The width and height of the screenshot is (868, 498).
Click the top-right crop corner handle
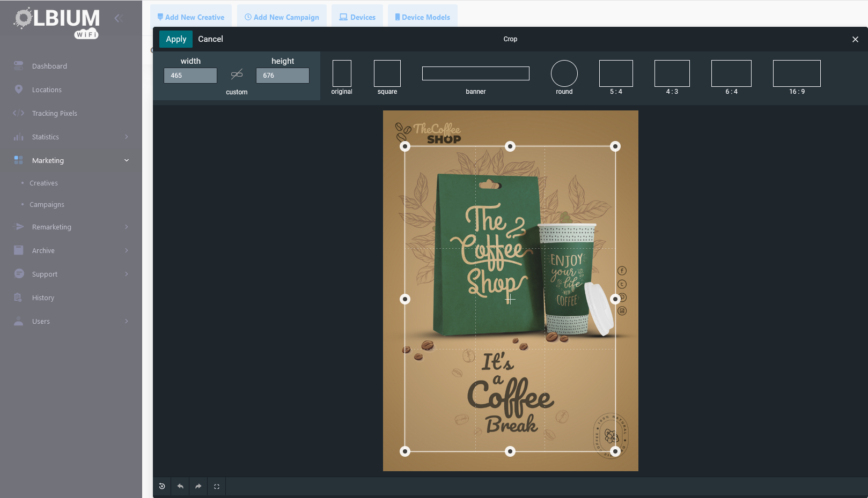(x=615, y=146)
